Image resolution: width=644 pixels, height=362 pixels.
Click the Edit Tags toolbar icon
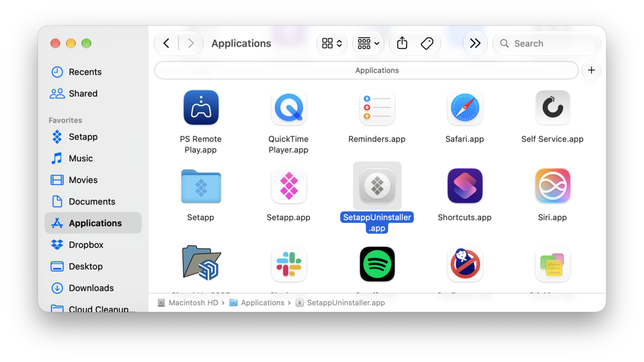click(x=427, y=43)
